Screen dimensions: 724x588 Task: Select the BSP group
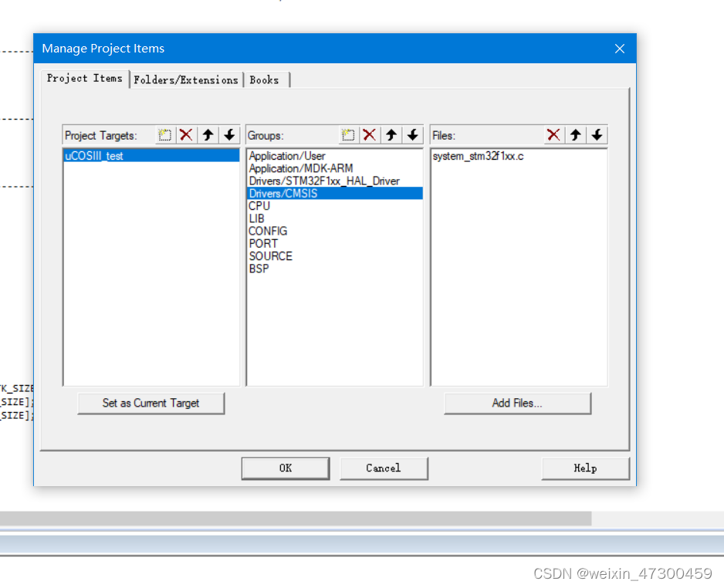pos(335,269)
